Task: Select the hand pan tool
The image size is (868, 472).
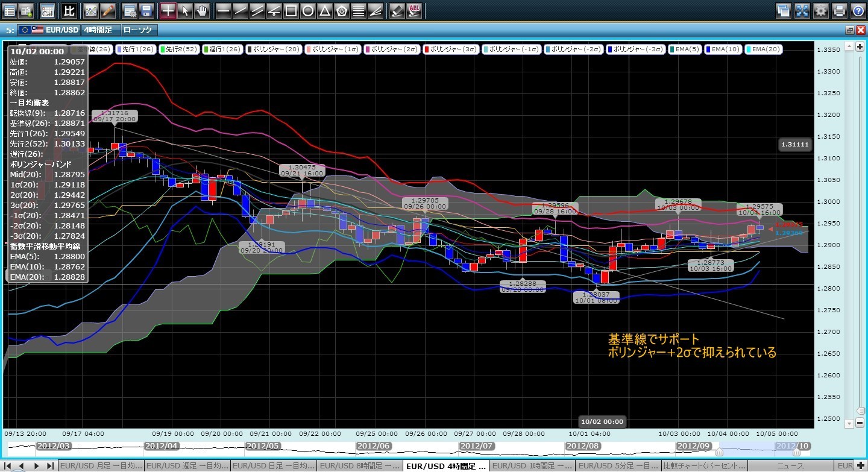Action: coord(202,10)
